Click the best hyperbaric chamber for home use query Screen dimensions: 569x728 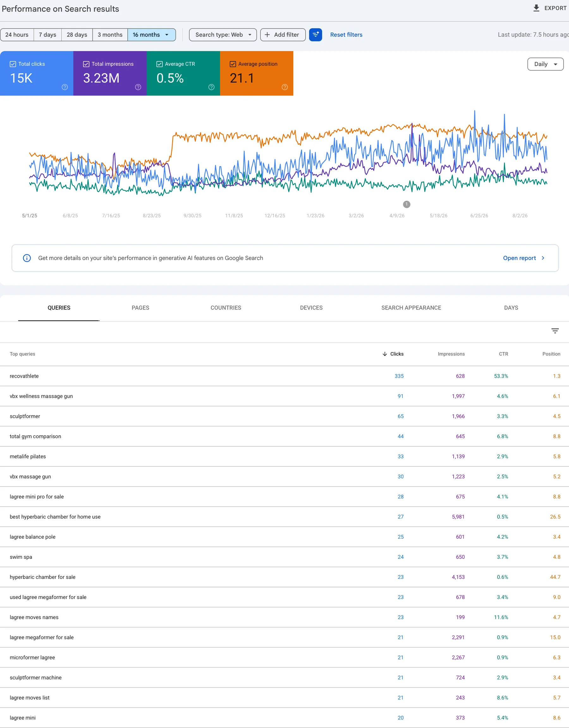pos(55,517)
